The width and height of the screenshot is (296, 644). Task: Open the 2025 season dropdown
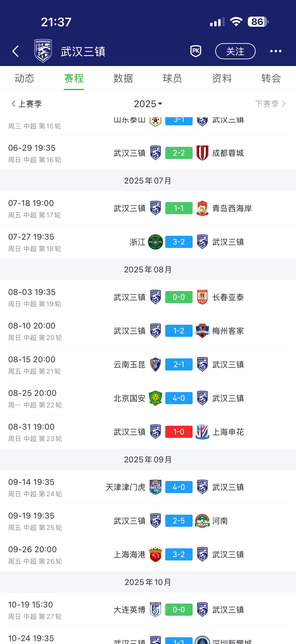148,104
